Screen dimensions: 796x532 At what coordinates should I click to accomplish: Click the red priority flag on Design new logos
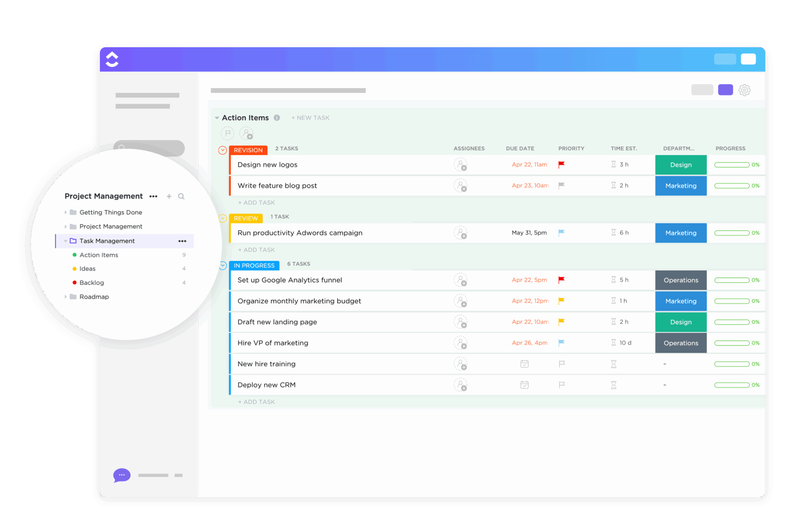(562, 165)
